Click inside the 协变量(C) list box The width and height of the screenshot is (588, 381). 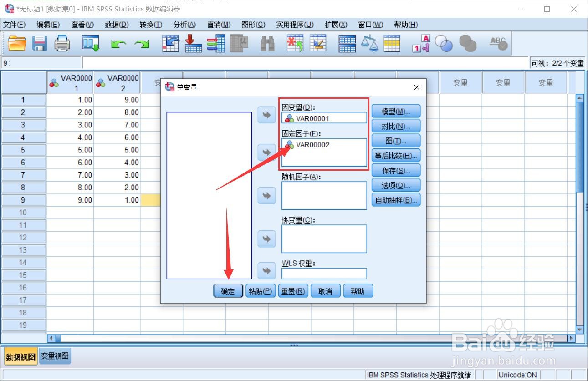point(324,239)
